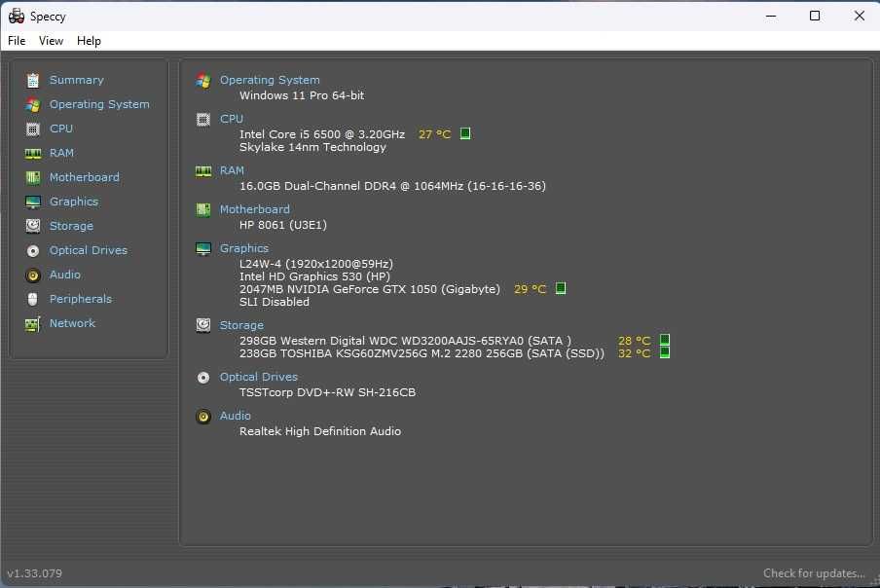The image size is (880, 588).
Task: Click the GTX 1050 temperature indicator square
Action: [560, 288]
